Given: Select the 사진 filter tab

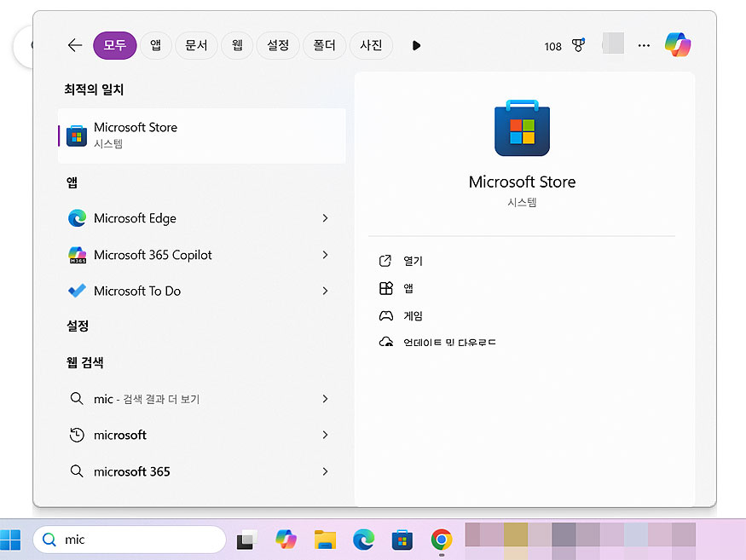Looking at the screenshot, I should coord(371,45).
